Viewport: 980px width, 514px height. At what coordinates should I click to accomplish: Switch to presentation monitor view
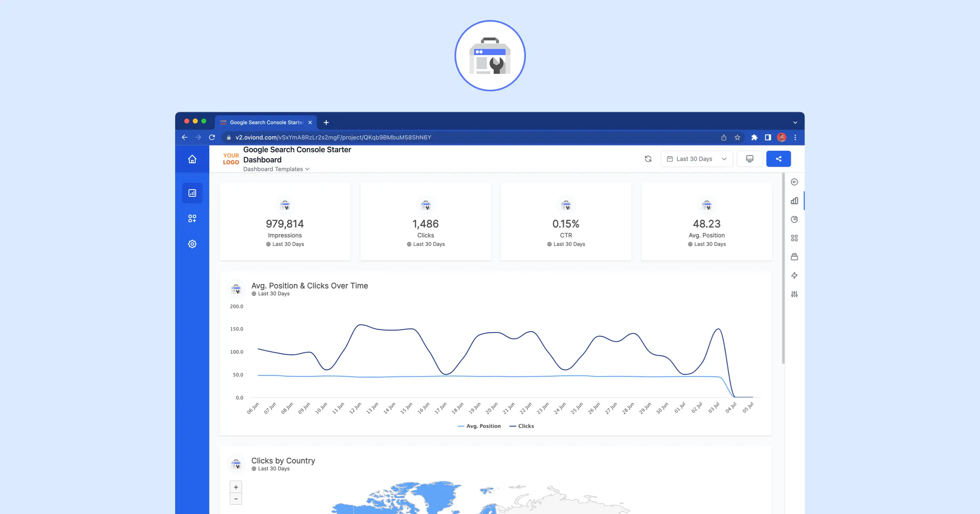[750, 159]
